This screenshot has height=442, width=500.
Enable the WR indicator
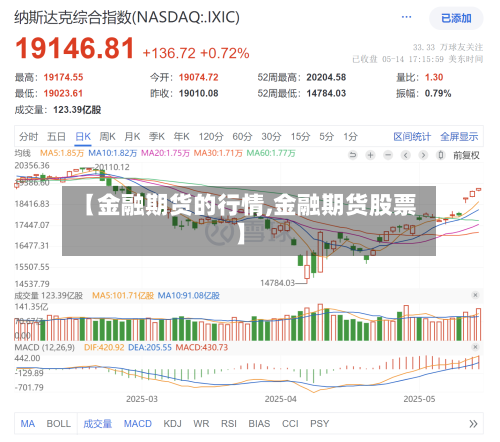(x=201, y=424)
